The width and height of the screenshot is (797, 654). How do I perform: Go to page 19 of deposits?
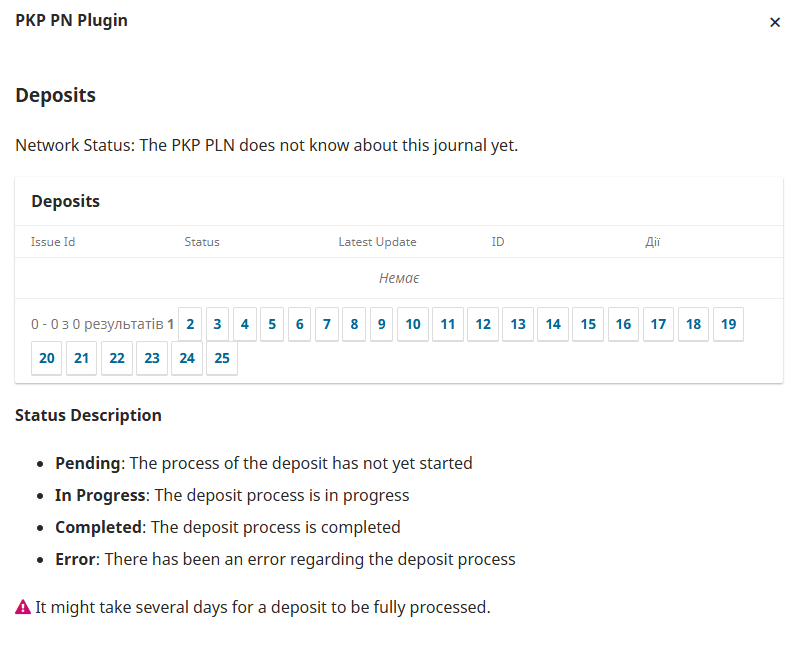tap(728, 324)
